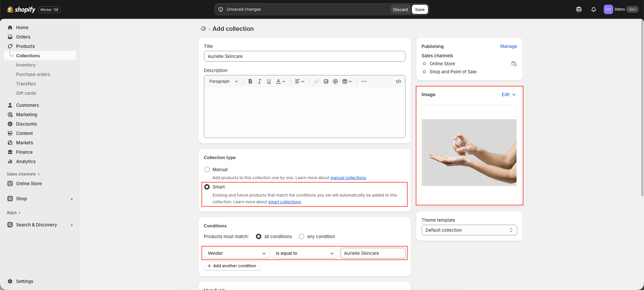
Task: Open the notifications bell
Action: pyautogui.click(x=593, y=9)
